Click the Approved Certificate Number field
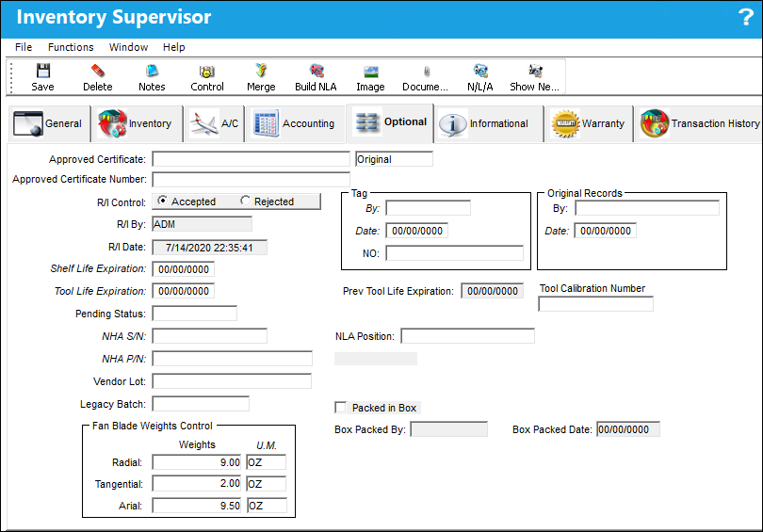 [252, 180]
